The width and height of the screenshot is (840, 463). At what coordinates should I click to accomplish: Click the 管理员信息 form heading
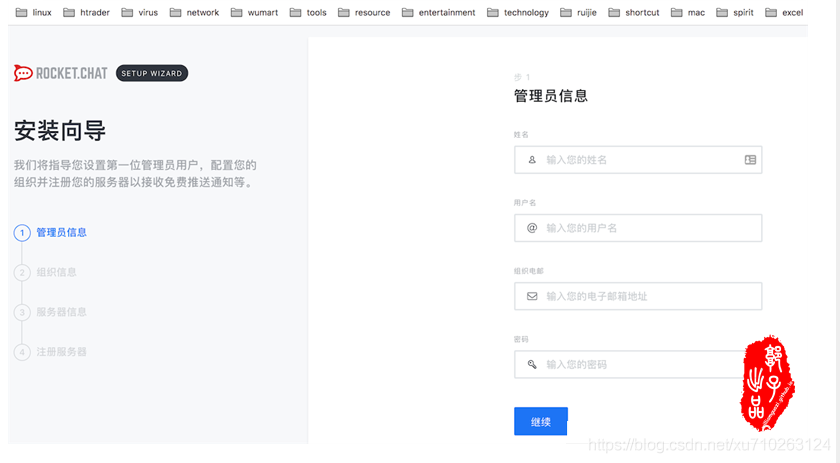pos(551,96)
